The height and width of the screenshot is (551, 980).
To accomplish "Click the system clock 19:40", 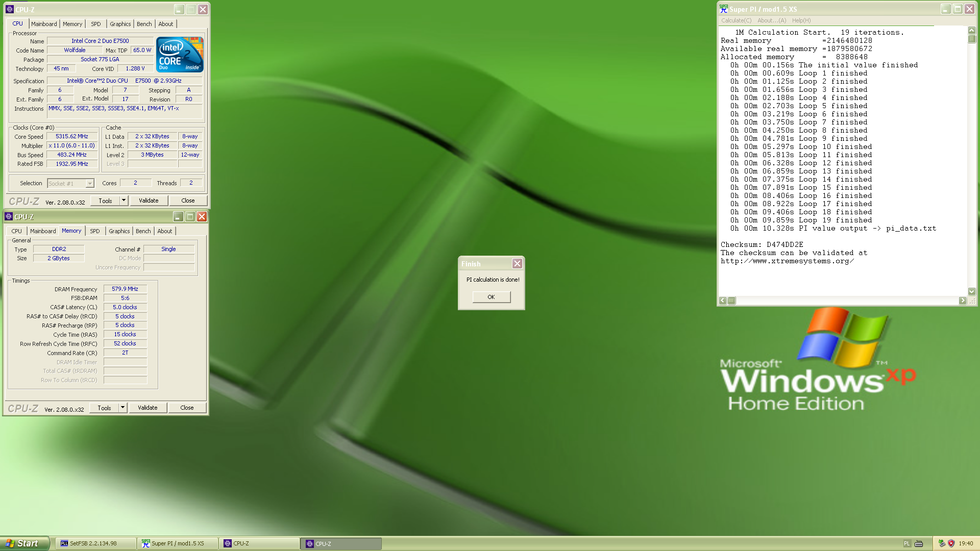I will (966, 544).
